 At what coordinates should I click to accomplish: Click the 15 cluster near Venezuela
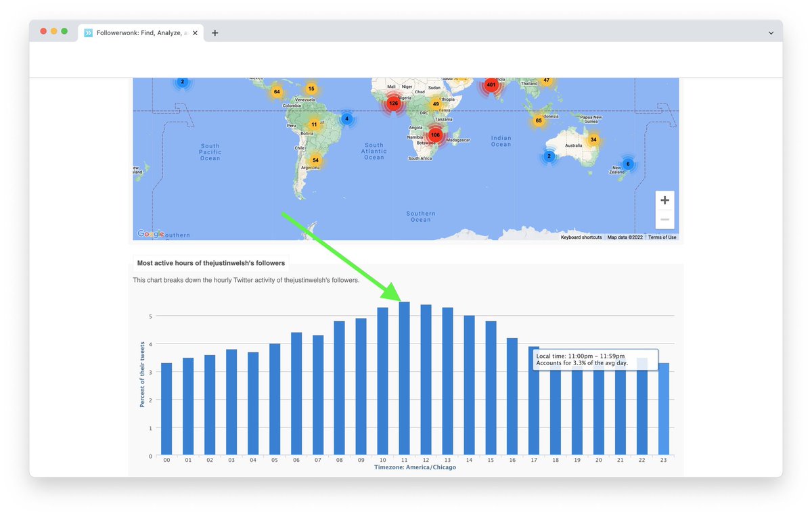311,89
